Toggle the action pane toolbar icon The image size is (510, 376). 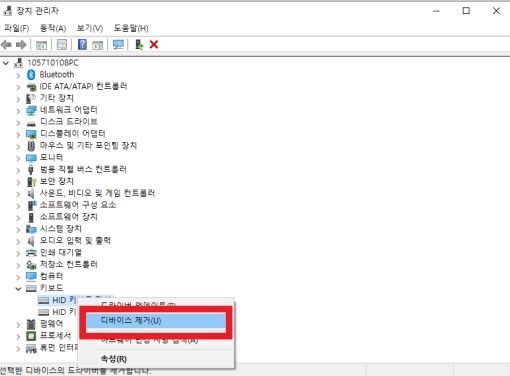coord(97,45)
